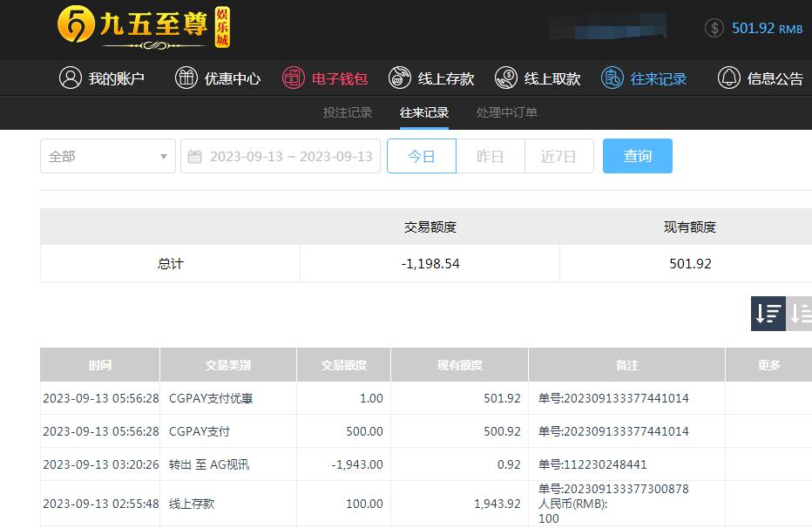Open 往来记录 in the main navigation
812x528 pixels.
coord(644,78)
